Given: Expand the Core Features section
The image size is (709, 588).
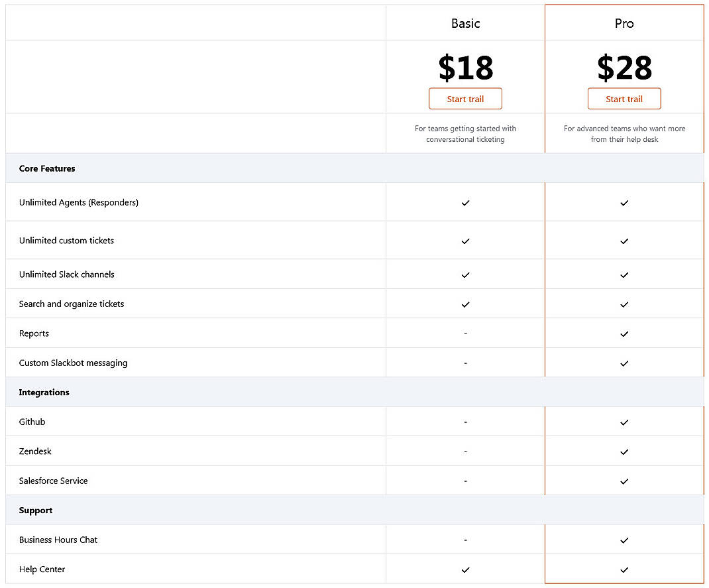Looking at the screenshot, I should click(46, 168).
